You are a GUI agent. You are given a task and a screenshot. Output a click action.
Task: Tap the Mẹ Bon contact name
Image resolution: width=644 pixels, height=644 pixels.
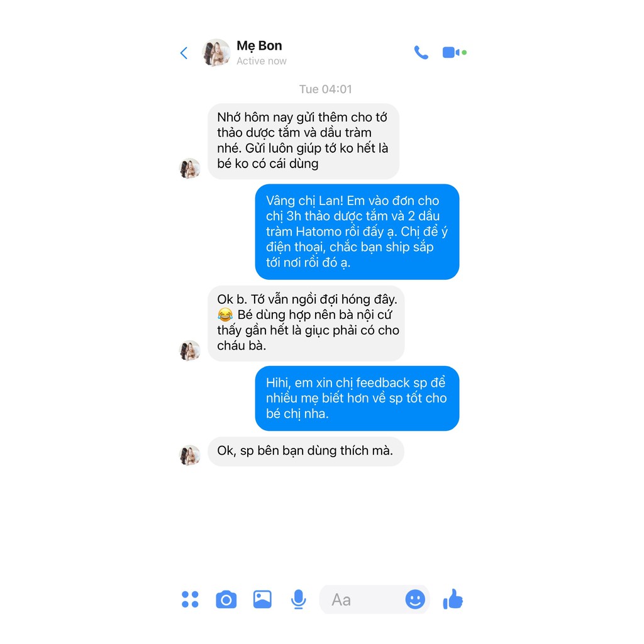pyautogui.click(x=259, y=45)
